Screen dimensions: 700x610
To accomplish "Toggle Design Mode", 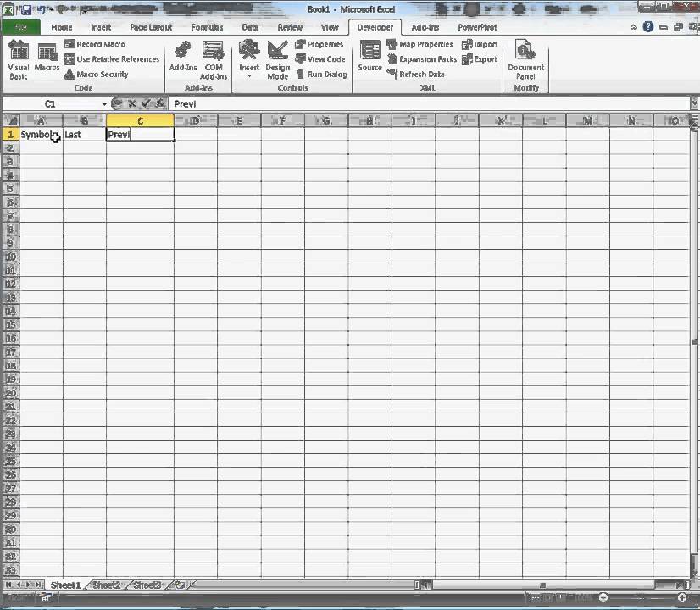I will click(x=277, y=60).
